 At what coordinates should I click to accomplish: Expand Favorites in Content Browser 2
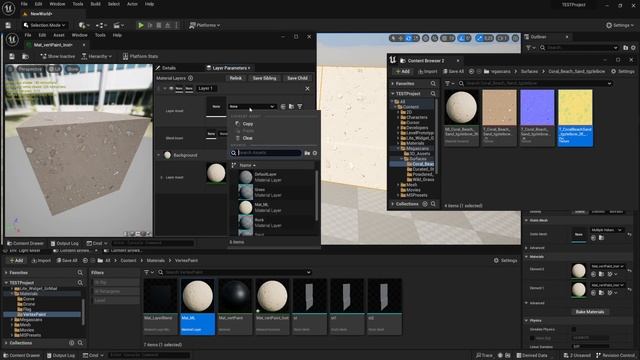tap(393, 84)
